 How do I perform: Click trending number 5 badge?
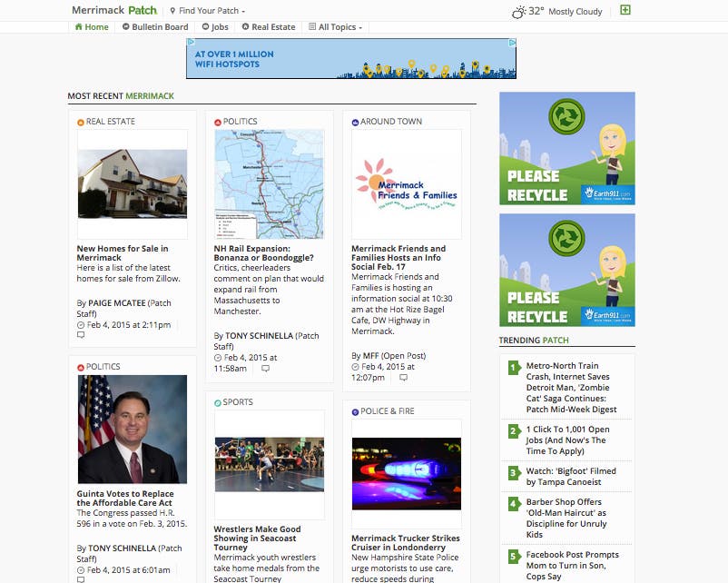514,557
